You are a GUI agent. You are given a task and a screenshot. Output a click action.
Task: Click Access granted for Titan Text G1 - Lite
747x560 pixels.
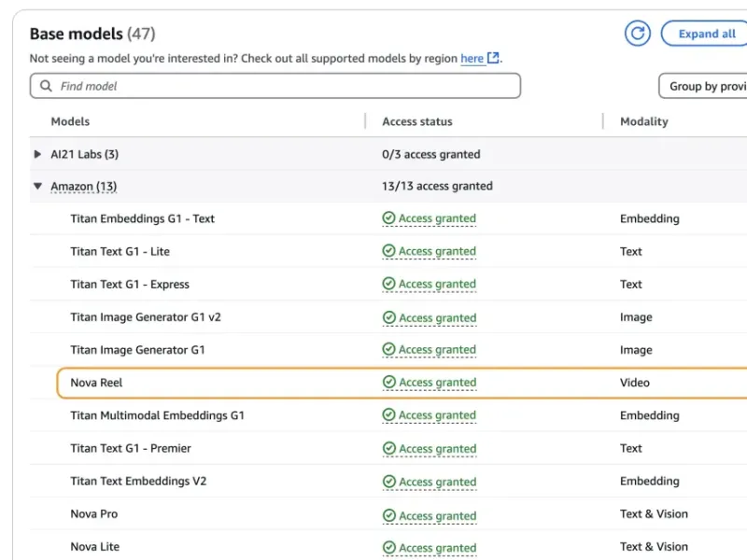click(437, 251)
